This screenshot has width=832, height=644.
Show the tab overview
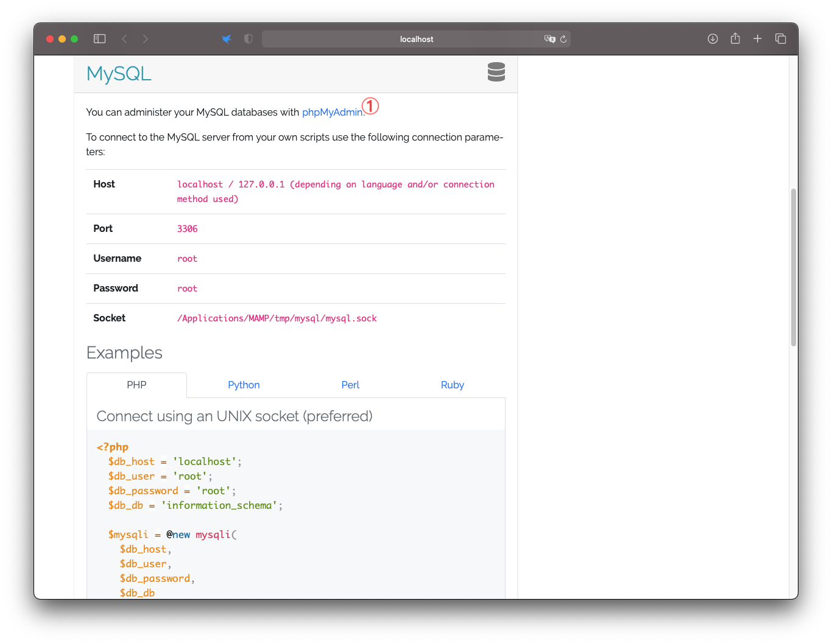click(780, 39)
